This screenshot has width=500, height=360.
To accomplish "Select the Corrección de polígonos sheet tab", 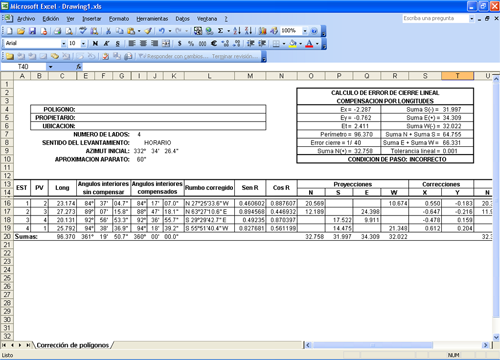I will click(73, 345).
